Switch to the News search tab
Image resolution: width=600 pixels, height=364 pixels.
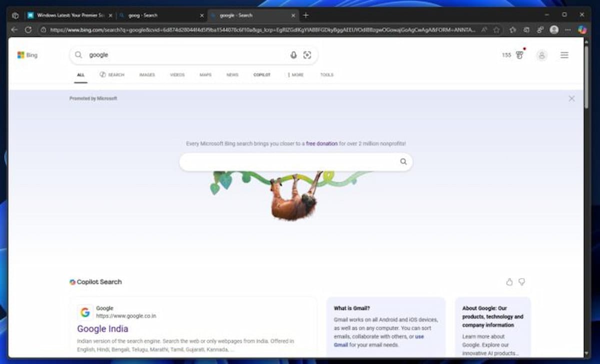pos(232,74)
